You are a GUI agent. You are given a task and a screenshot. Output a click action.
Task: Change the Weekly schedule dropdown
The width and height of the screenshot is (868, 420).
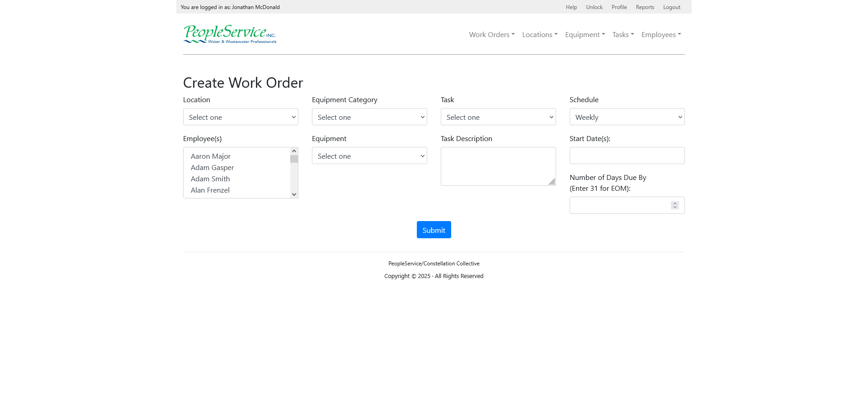[x=627, y=117]
